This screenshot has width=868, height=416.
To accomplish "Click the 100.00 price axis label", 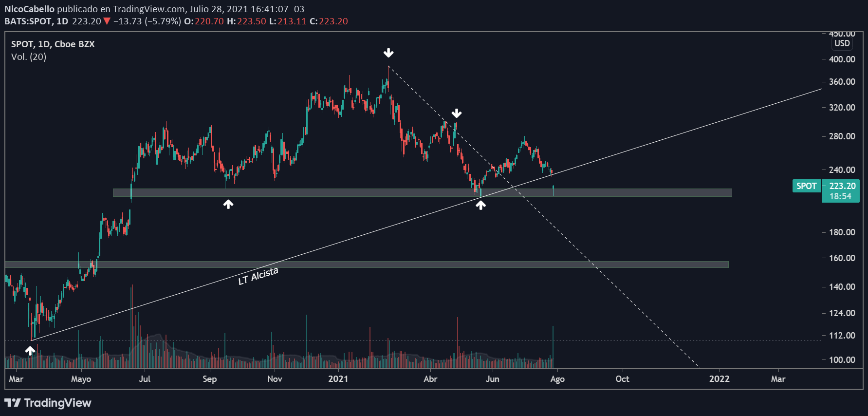I will (x=842, y=359).
